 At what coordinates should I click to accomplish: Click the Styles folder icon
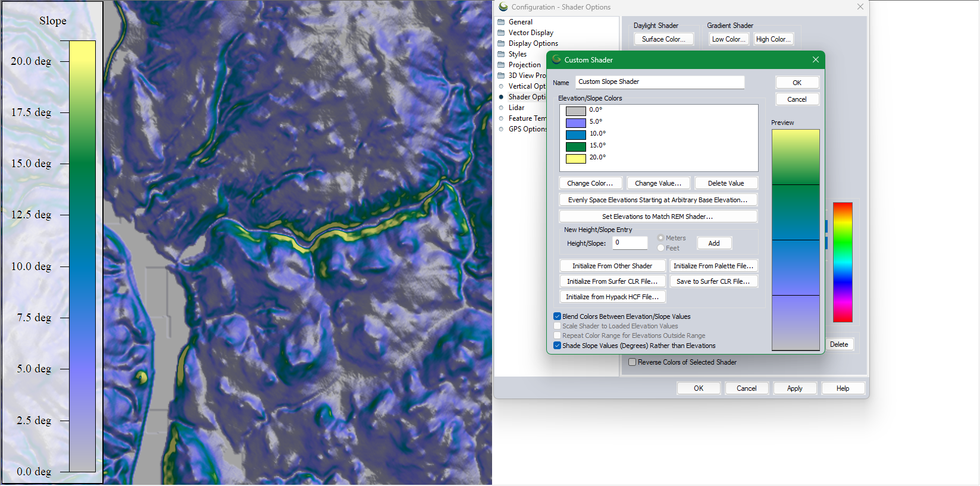[501, 54]
